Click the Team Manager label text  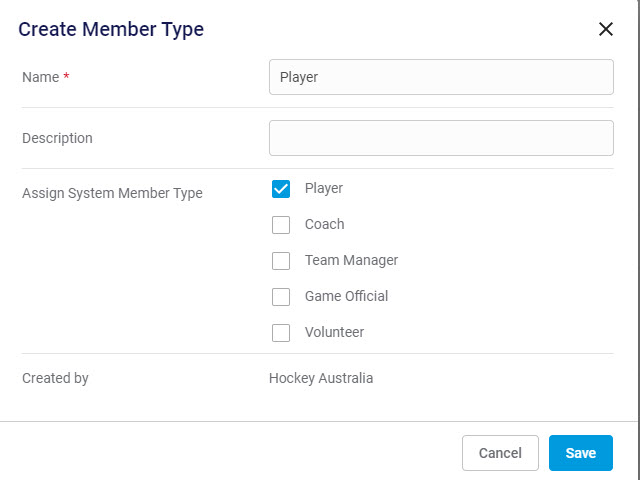[351, 260]
